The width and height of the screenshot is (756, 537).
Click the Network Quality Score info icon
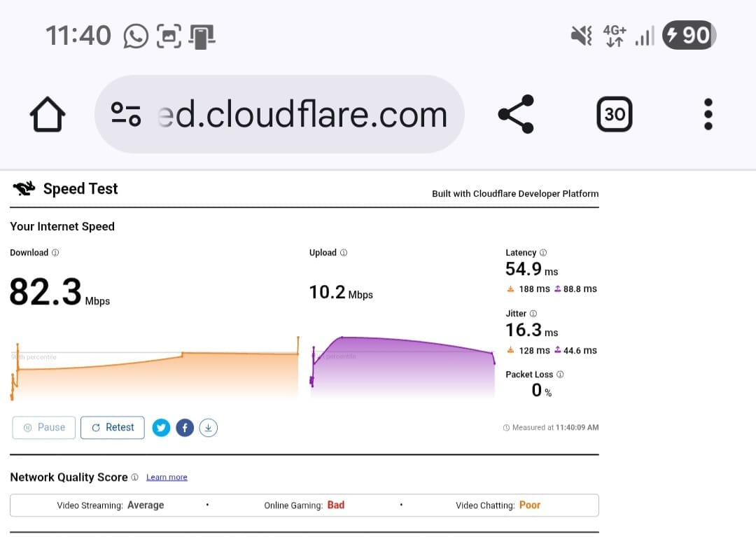(x=134, y=477)
